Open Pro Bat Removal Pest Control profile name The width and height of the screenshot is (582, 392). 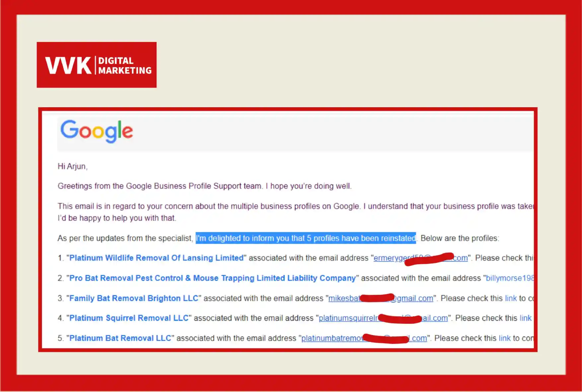(212, 278)
